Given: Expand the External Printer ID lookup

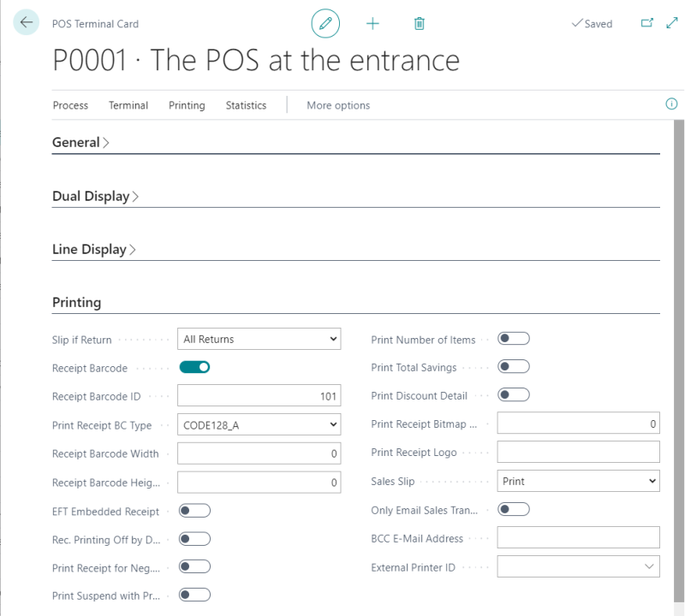Looking at the screenshot, I should coord(648,566).
